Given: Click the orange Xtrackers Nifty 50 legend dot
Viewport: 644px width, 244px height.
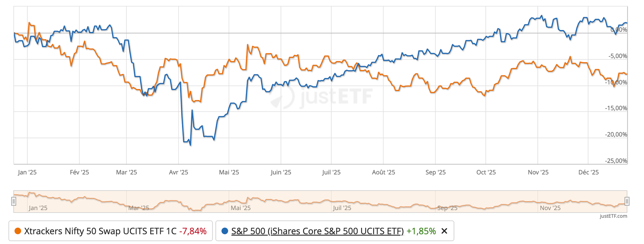Looking at the screenshot, I should [x=18, y=231].
